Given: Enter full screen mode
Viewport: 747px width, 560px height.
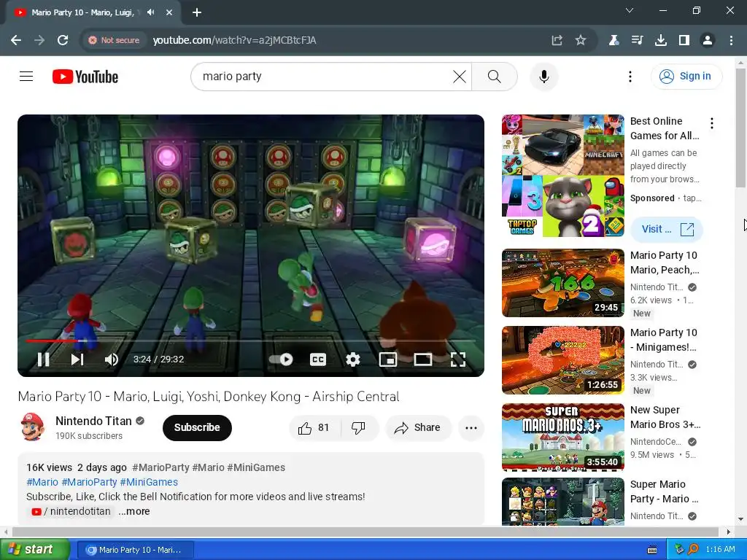Looking at the screenshot, I should pos(458,359).
